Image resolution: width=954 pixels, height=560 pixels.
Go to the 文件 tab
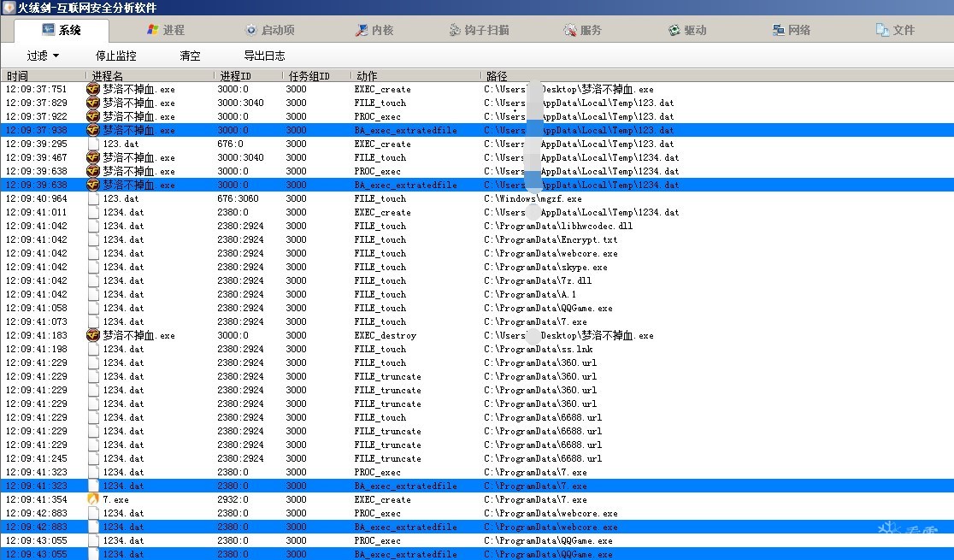[x=895, y=30]
